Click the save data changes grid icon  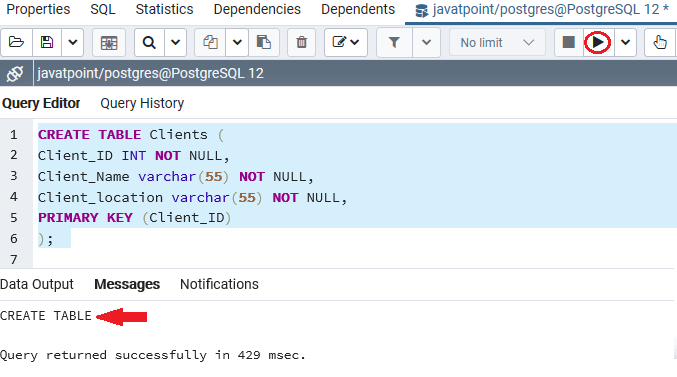109,42
